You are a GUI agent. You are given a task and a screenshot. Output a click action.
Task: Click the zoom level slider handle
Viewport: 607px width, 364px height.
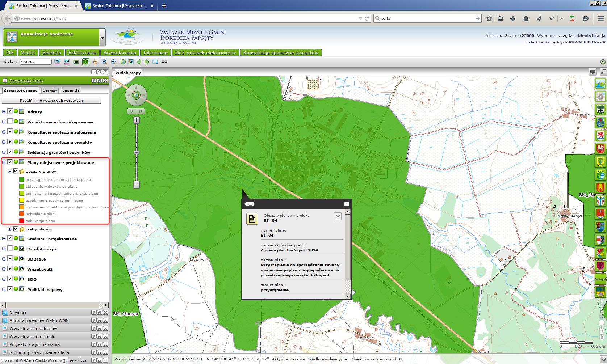[x=137, y=152]
